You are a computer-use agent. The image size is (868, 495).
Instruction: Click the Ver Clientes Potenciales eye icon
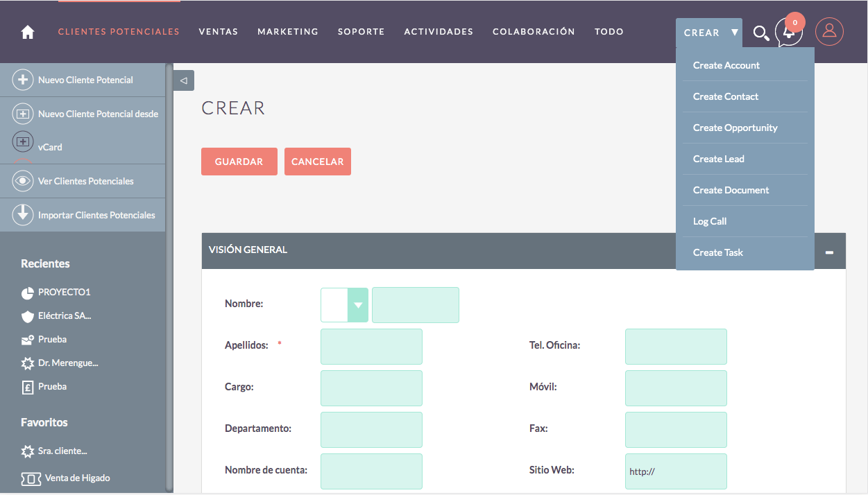(23, 181)
